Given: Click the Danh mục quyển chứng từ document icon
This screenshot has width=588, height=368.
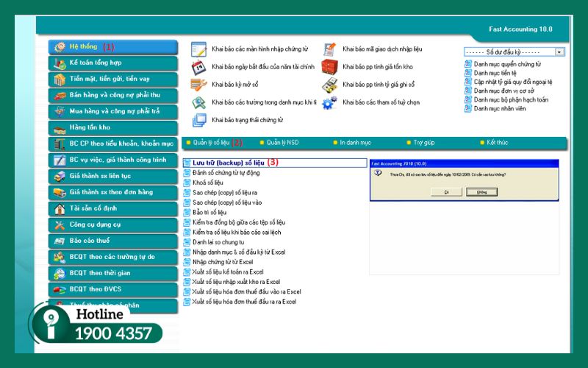Looking at the screenshot, I should point(468,64).
